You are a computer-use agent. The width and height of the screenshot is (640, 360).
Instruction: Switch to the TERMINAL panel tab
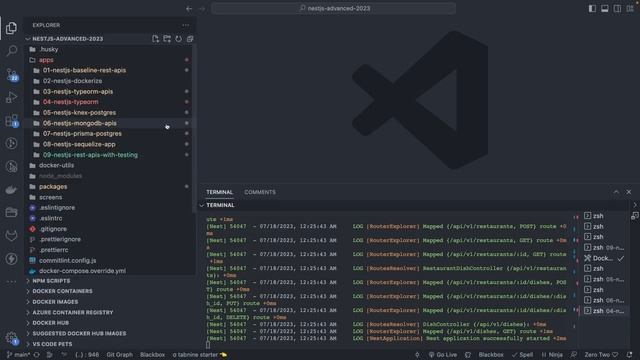(x=219, y=192)
